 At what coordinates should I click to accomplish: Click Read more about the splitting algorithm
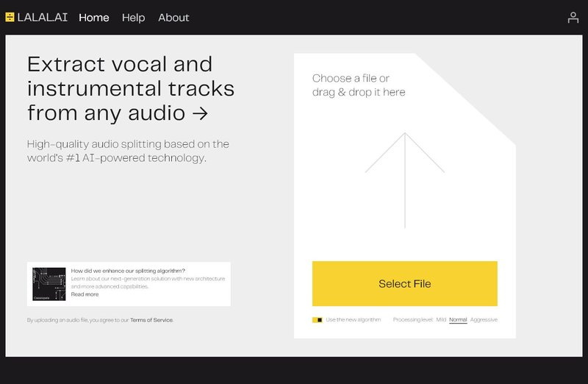[x=85, y=294]
